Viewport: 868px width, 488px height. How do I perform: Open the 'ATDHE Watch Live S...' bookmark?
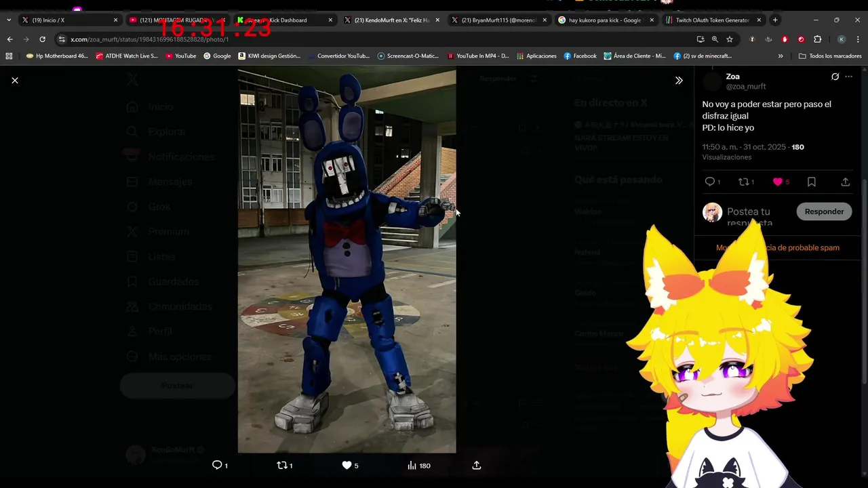coord(127,56)
